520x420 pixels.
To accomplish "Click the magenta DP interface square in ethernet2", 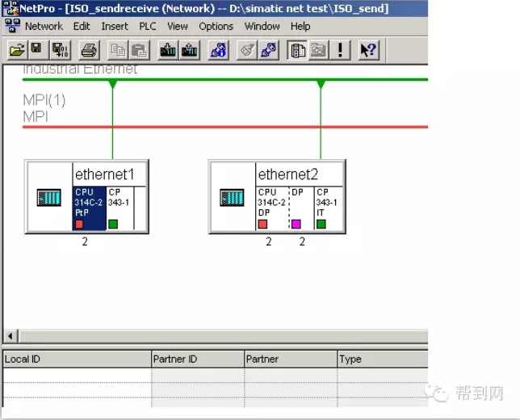I will point(296,224).
